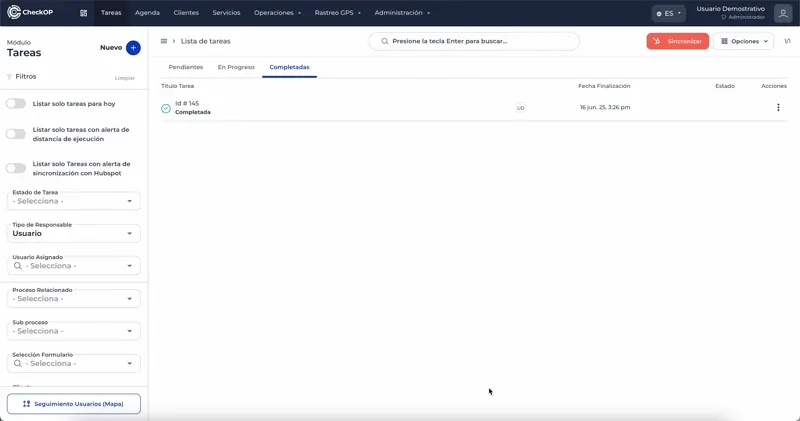
Task: Open the Proceso Relacionado dropdown
Action: (x=73, y=298)
